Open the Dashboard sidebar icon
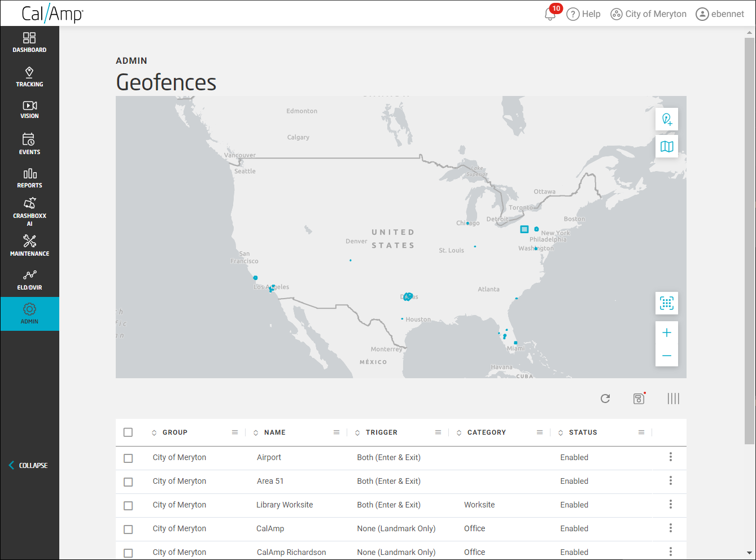This screenshot has height=560, width=756. click(x=29, y=42)
